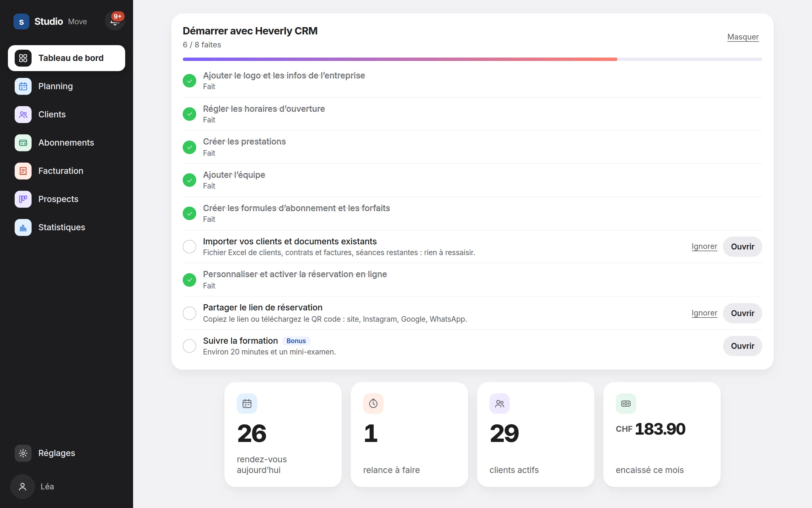Screen dimensions: 812x508
Task: Open the CHF 183.90 encaissé ce mois card
Action: (x=662, y=434)
